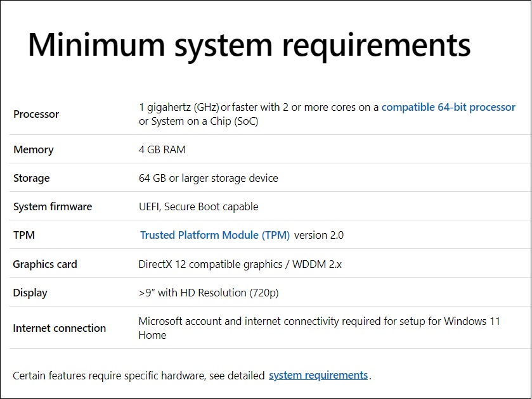Open the compatible 64-bit processor link
The image size is (532, 399).
448,108
